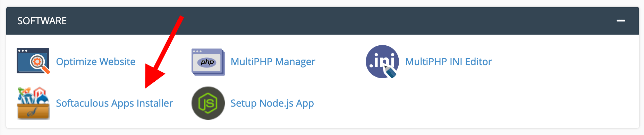The image size is (644, 135).
Task: Click the php badge in MultiPHP Manager icon
Action: tap(207, 62)
